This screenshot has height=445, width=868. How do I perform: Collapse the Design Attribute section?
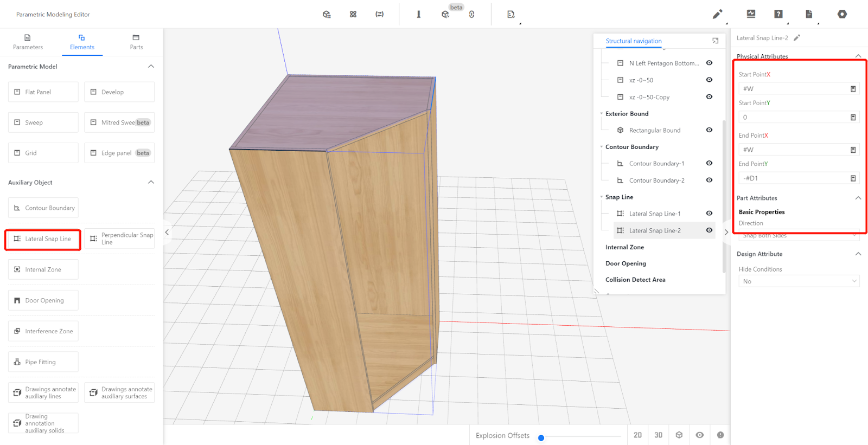[858, 254]
